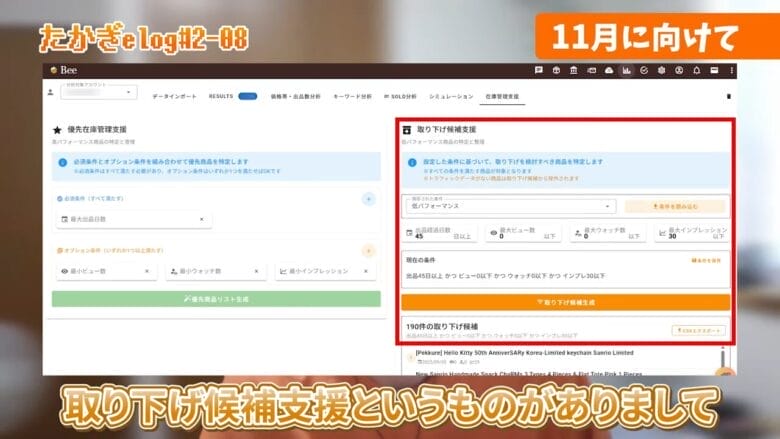Open the three-dot more menu in the header
The width and height of the screenshot is (780, 439).
(731, 71)
